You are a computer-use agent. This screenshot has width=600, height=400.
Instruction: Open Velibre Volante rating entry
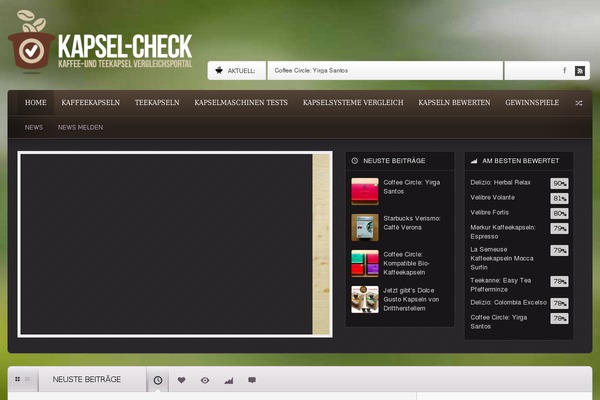492,198
